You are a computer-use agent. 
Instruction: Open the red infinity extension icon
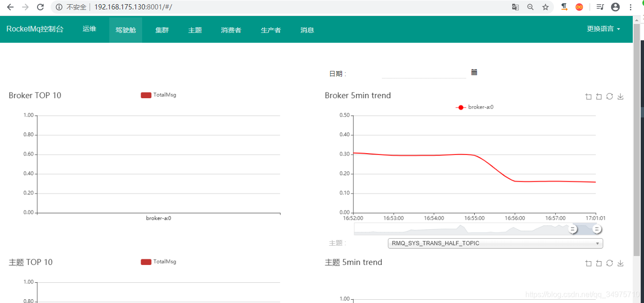pos(579,7)
